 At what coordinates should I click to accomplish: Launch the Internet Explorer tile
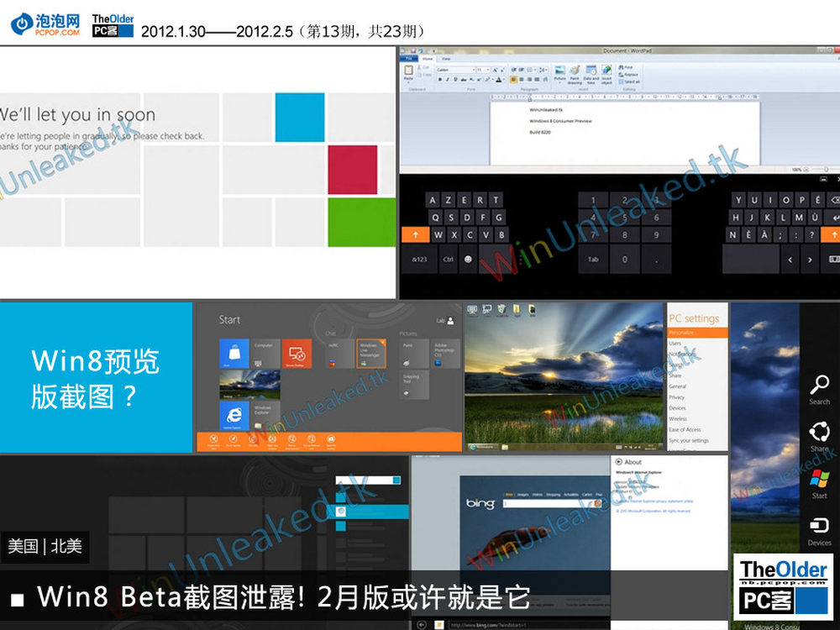pyautogui.click(x=234, y=415)
